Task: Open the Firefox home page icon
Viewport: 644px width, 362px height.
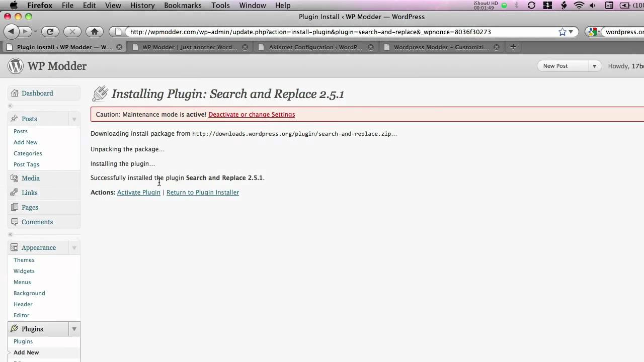Action: (94, 31)
